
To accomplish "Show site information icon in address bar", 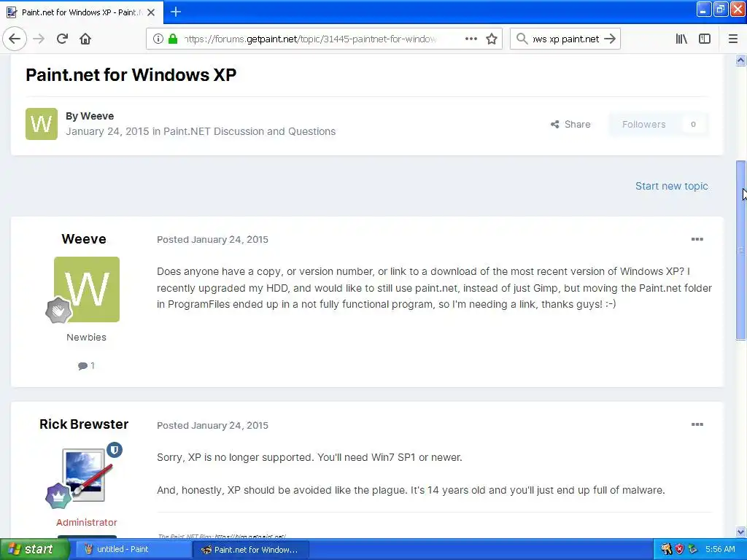I will click(x=158, y=39).
